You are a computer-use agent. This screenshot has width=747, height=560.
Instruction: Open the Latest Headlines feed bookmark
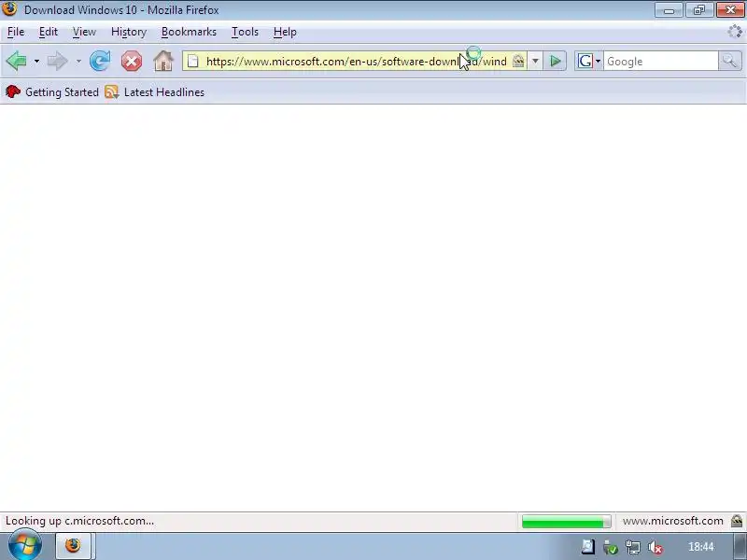click(x=155, y=91)
